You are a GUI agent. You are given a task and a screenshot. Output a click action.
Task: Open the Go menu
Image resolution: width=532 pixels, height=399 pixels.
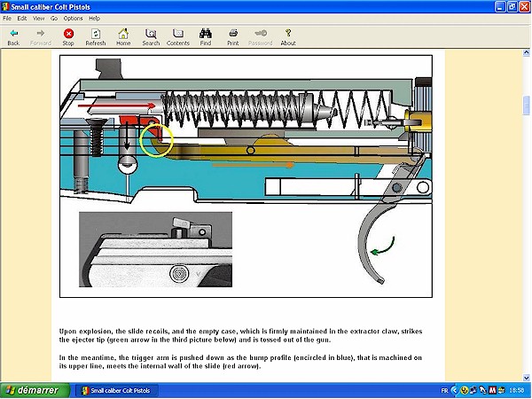click(54, 19)
